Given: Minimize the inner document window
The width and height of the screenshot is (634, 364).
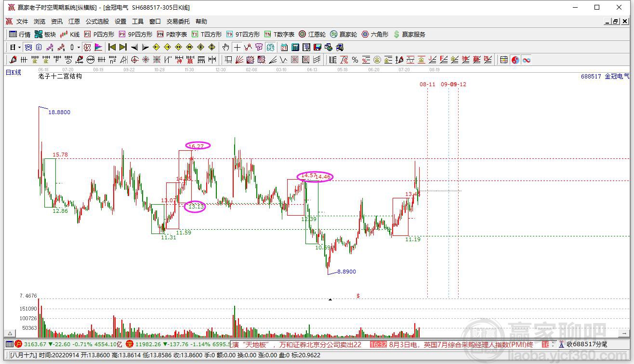Looking at the screenshot, I should tap(608, 21).
